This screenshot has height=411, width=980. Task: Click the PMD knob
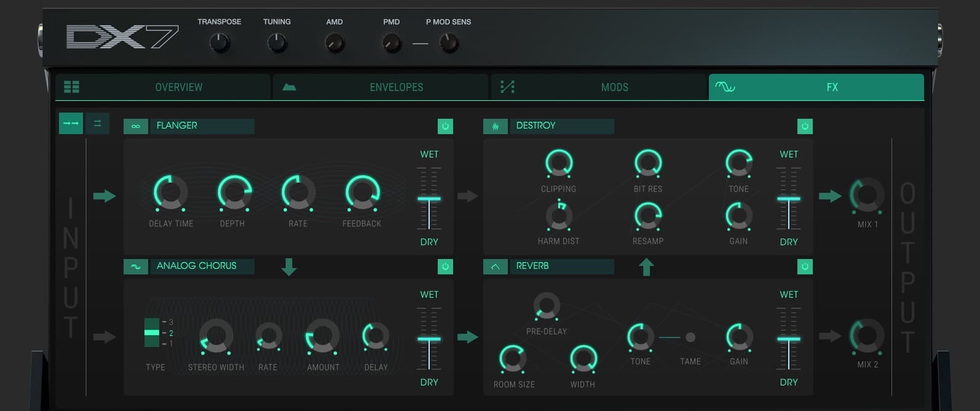(392, 43)
